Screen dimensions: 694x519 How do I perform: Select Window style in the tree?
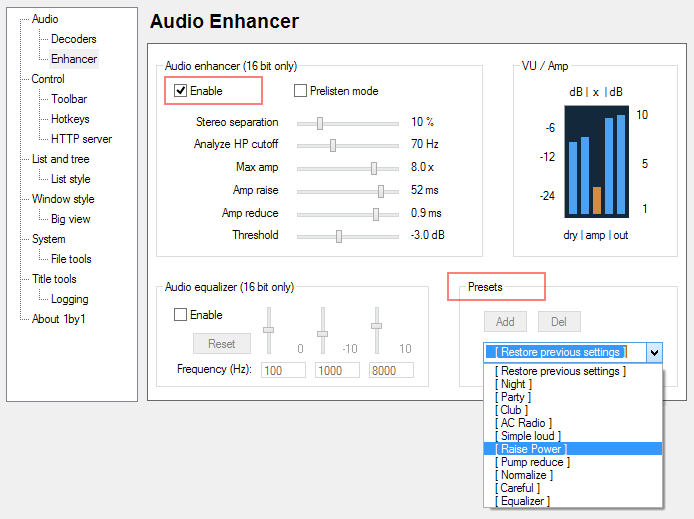(x=63, y=199)
